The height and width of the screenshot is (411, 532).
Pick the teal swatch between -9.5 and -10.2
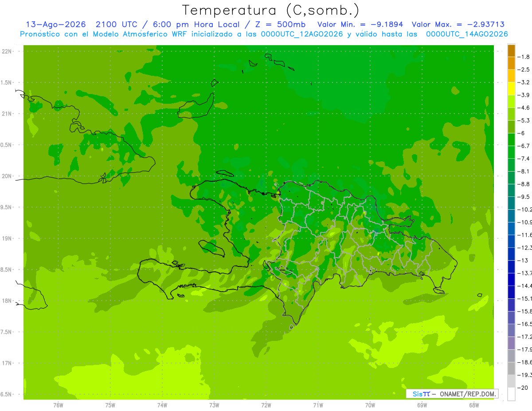[512, 203]
